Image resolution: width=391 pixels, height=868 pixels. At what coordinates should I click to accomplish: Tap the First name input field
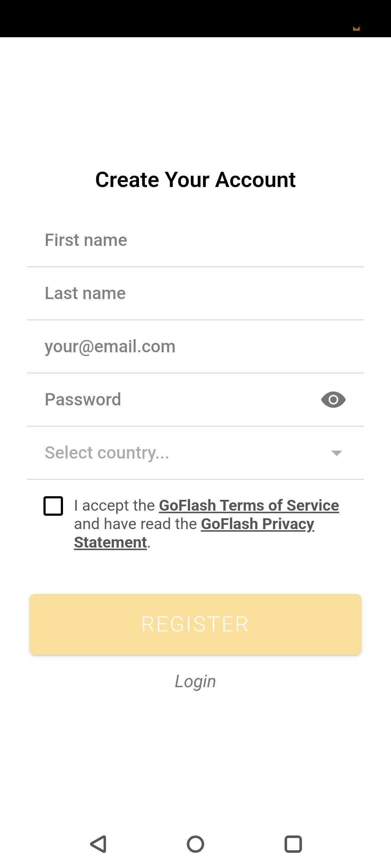[x=195, y=240]
